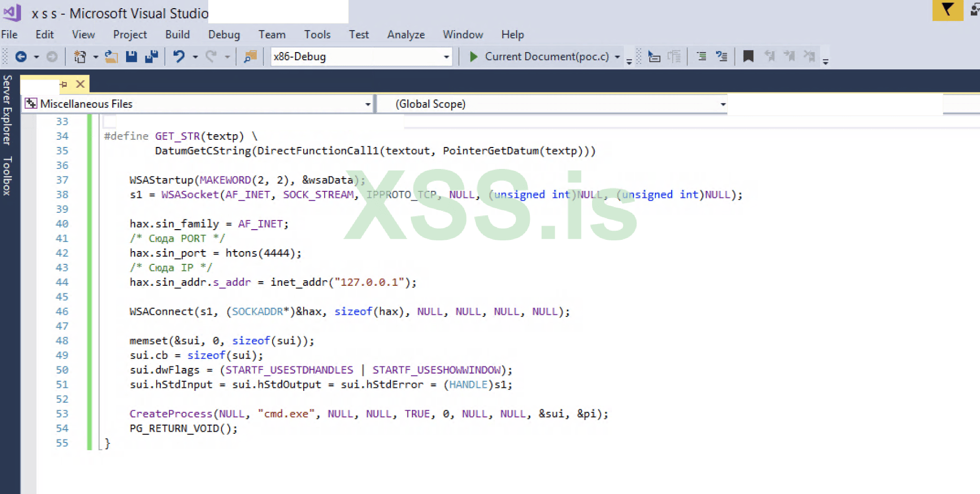
Task: Click the "127.0.0.1" string on line 44
Action: [369, 282]
